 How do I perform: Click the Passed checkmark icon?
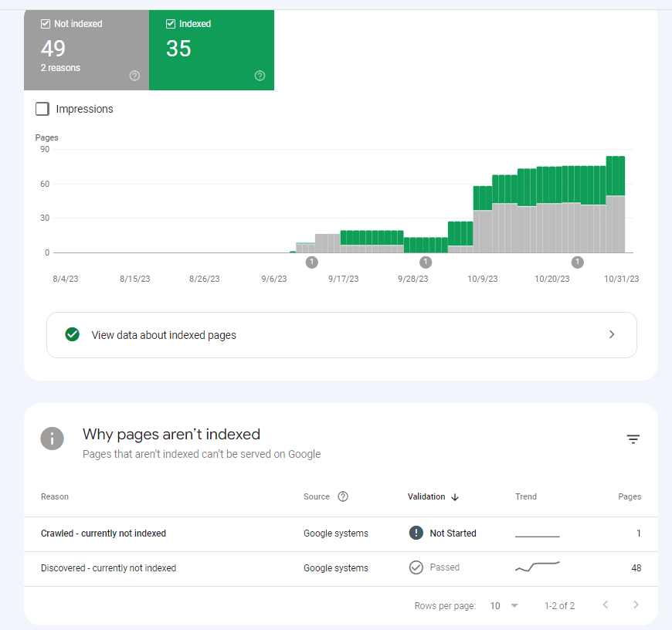pos(416,567)
